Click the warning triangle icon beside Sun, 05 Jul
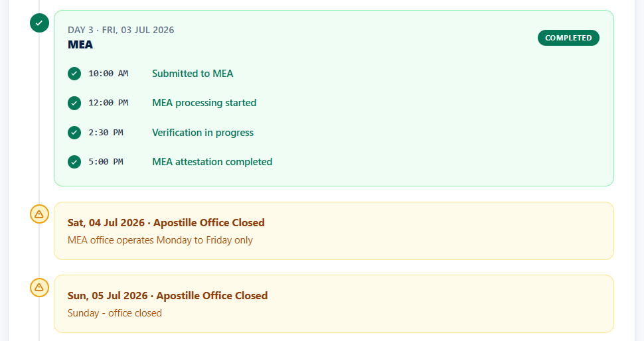Viewport: 644px width, 341px height. coord(39,287)
